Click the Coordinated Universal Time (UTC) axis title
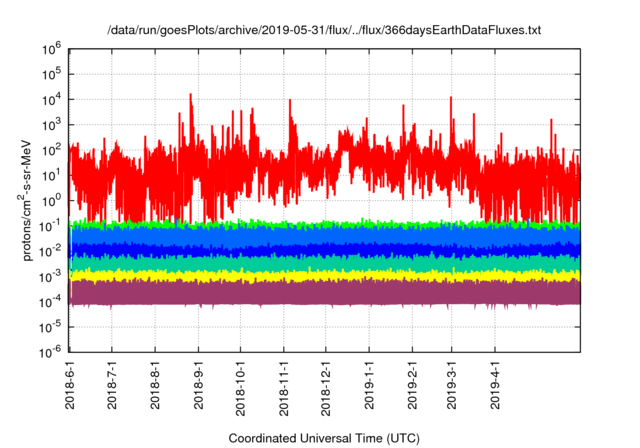Viewport: 640px width, 448px height. pos(324,439)
